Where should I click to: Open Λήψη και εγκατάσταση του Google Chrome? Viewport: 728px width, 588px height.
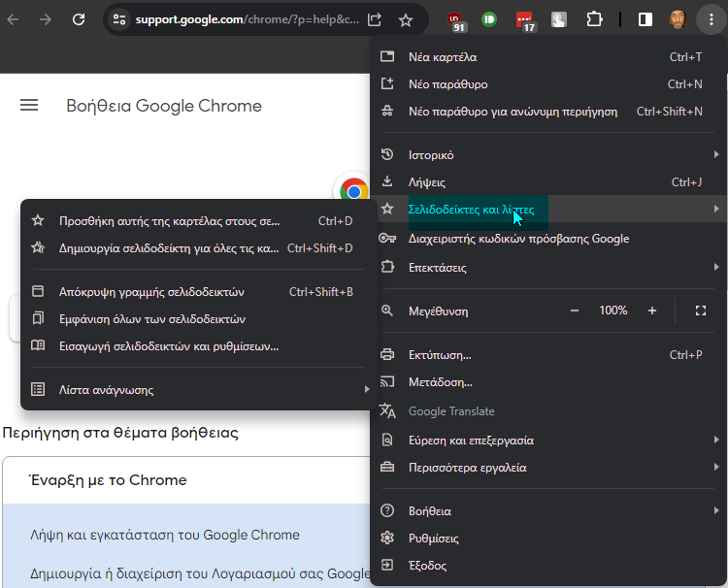(x=165, y=535)
